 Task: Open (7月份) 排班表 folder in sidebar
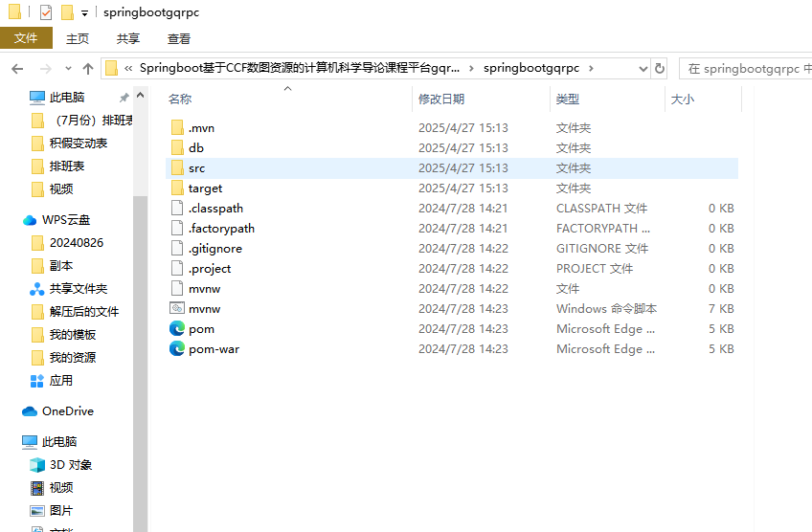pos(81,120)
